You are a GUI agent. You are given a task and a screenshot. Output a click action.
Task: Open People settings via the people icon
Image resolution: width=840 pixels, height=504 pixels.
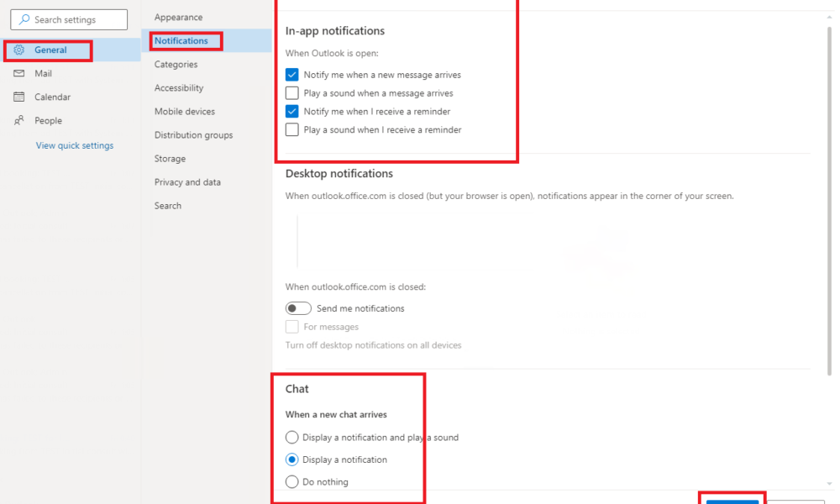point(19,120)
